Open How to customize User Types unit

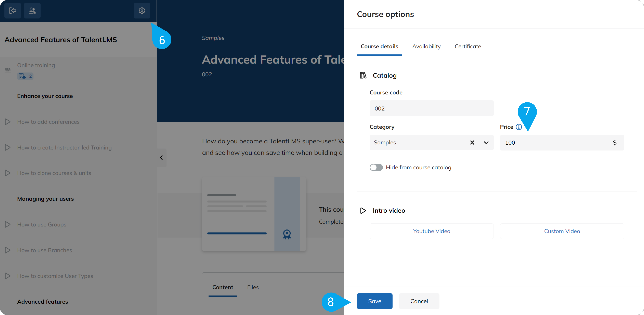55,276
